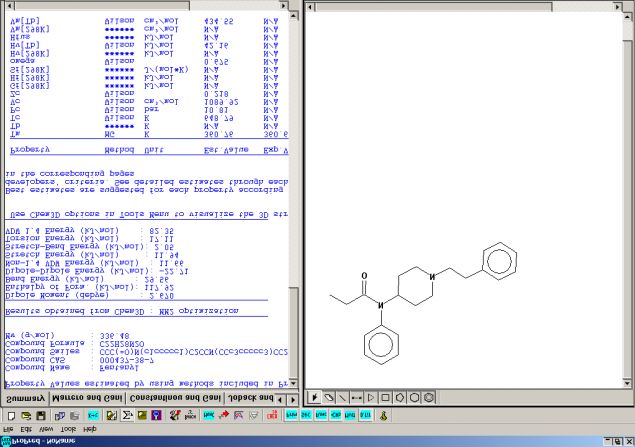Click the Tm property row
Image resolution: width=635 pixels, height=447 pixels.
click(x=149, y=134)
